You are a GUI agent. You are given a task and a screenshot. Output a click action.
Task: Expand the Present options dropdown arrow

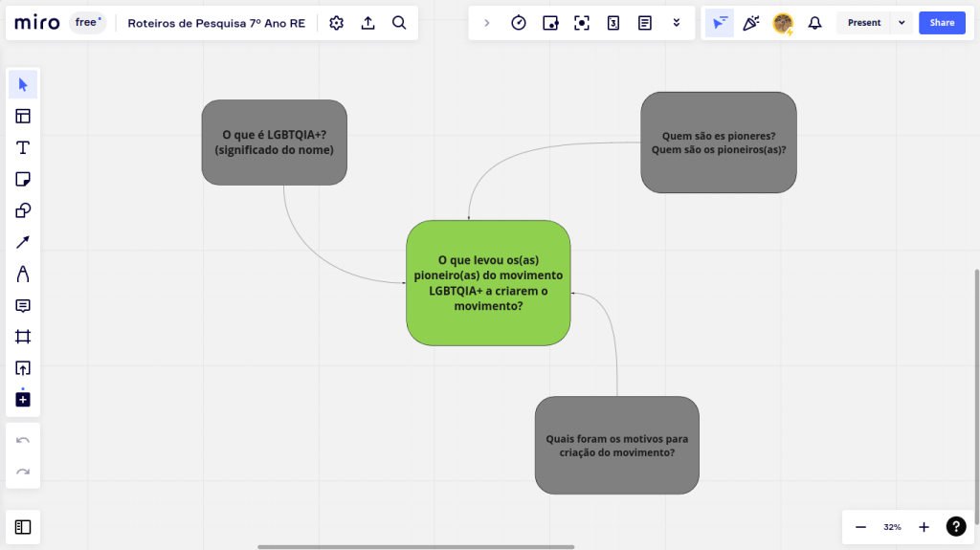tap(902, 23)
